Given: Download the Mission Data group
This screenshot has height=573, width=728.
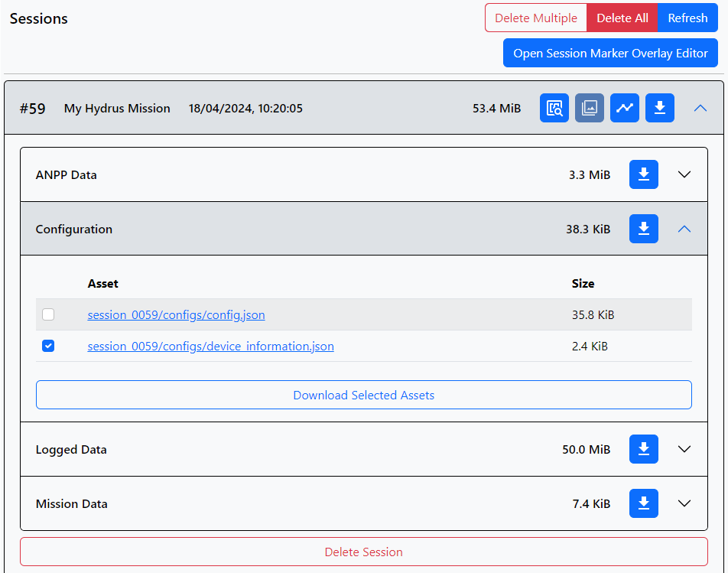Looking at the screenshot, I should click(x=644, y=503).
